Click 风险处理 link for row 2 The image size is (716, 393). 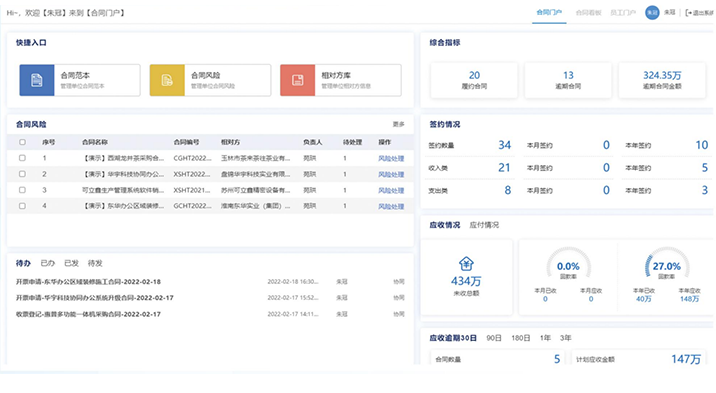(391, 174)
